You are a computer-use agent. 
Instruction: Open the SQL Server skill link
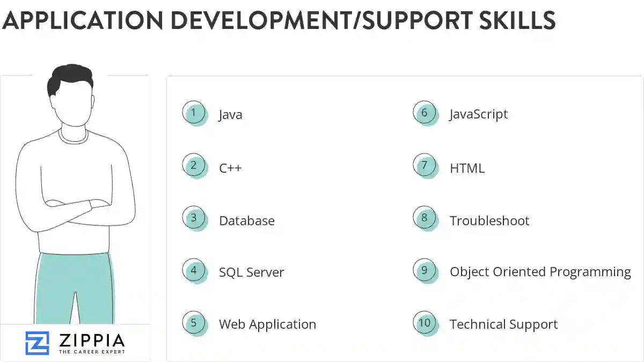pyautogui.click(x=251, y=272)
